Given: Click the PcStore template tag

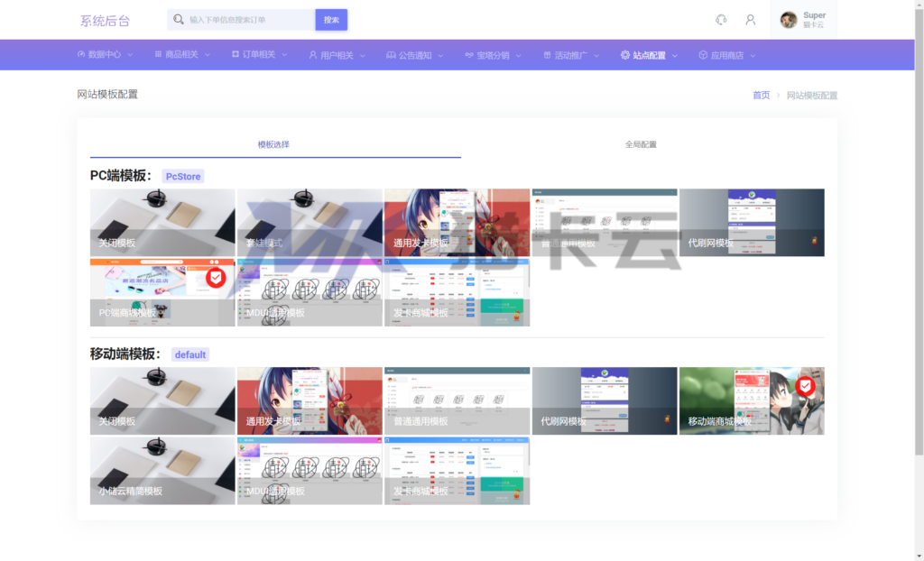Looking at the screenshot, I should [x=182, y=176].
